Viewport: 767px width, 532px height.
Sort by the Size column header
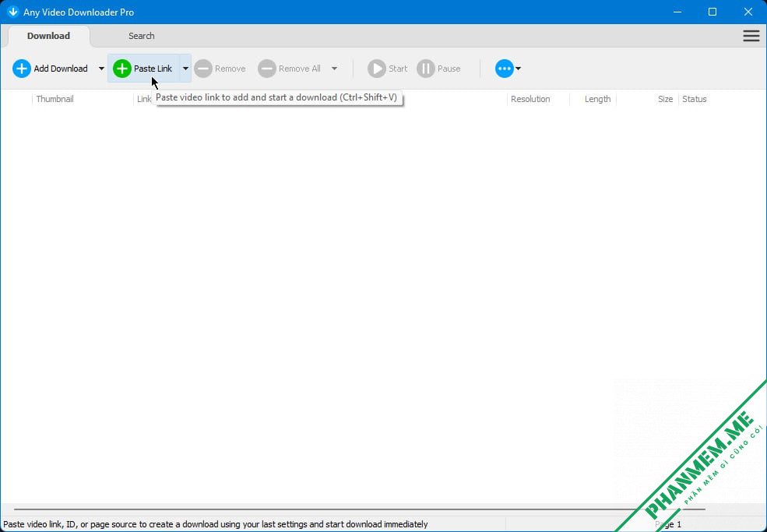click(665, 99)
